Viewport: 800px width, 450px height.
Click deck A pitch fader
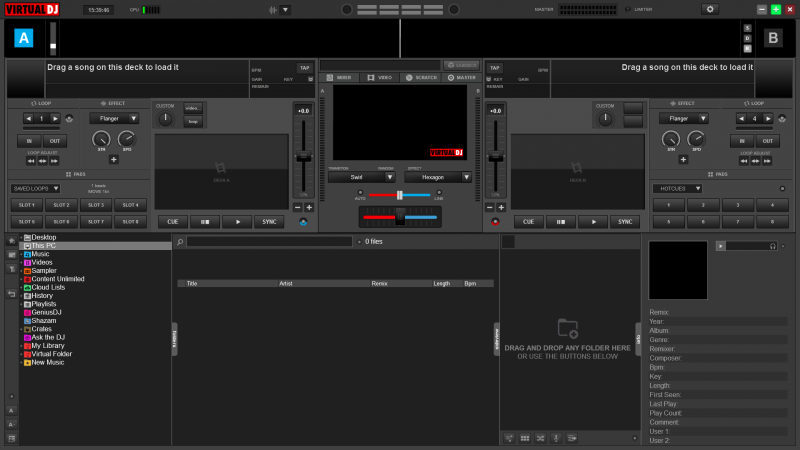(304, 157)
